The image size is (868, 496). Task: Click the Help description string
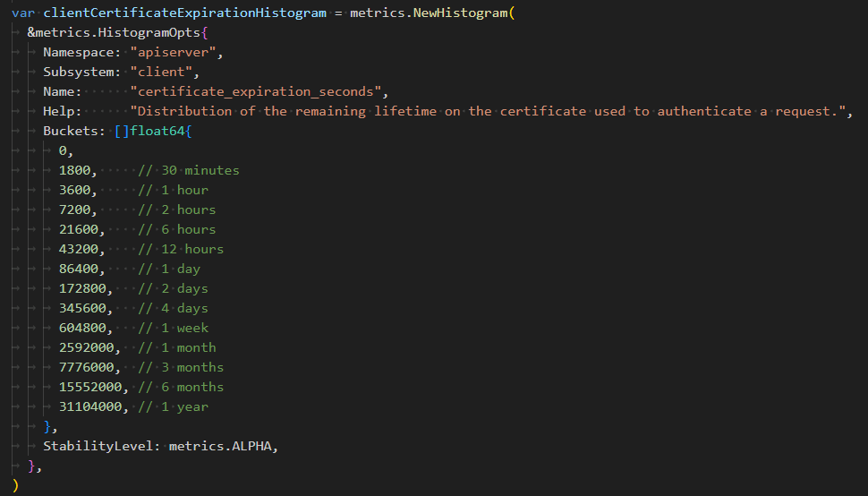488,111
